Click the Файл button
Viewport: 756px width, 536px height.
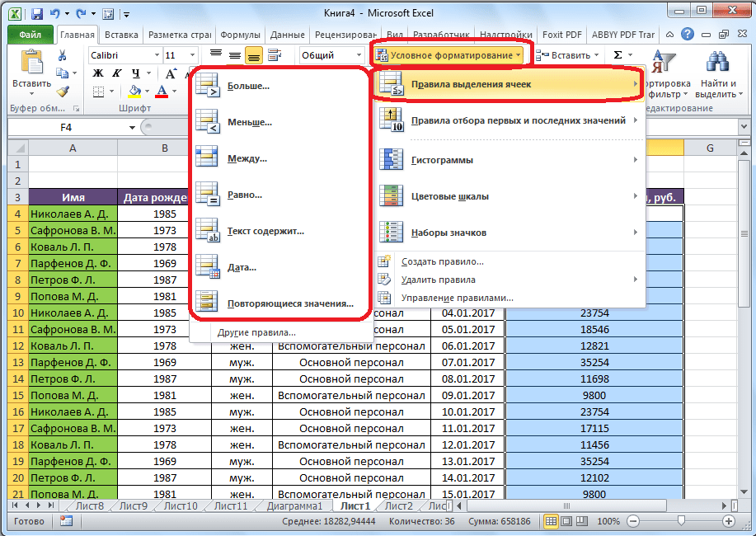30,35
